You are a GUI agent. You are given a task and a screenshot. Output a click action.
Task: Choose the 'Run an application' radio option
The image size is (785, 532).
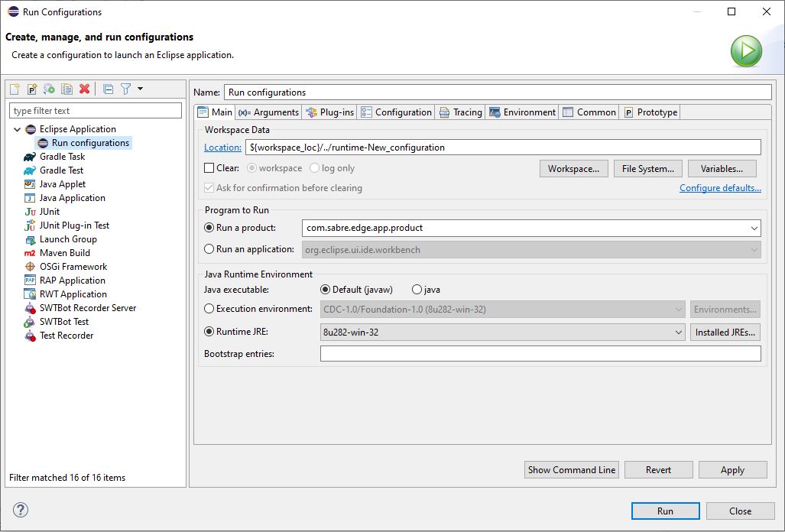click(x=209, y=249)
